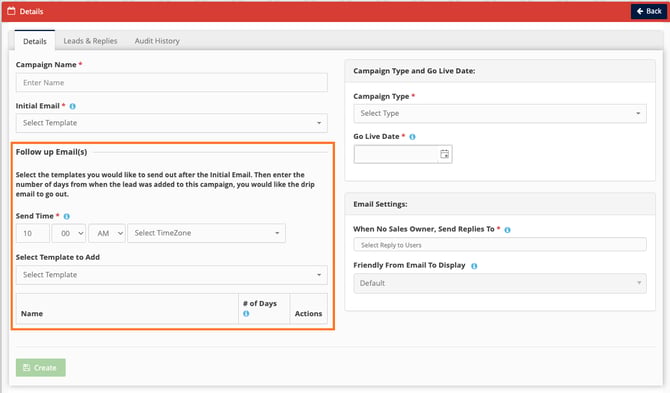Click the Create button
670x393 pixels.
(41, 368)
